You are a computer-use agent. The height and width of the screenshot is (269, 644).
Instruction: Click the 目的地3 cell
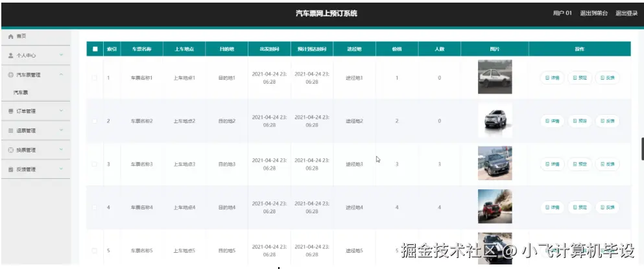pos(227,164)
